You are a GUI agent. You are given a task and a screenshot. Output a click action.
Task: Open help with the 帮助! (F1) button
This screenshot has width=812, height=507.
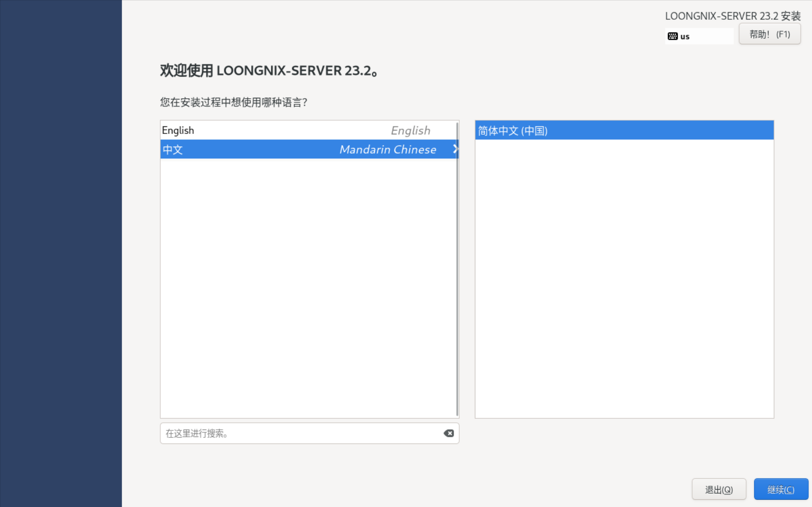[x=769, y=34]
